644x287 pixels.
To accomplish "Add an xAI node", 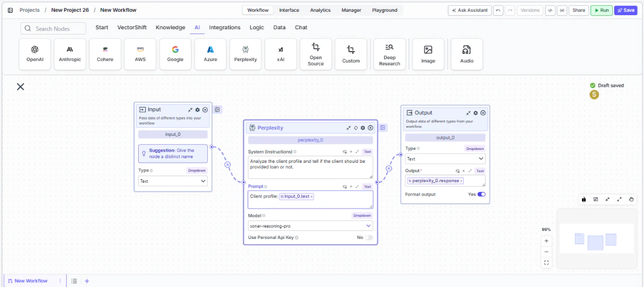I will pos(280,54).
